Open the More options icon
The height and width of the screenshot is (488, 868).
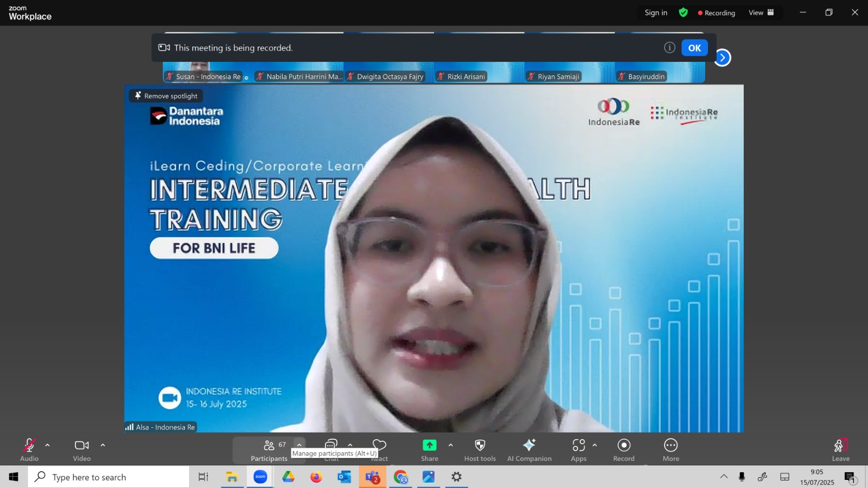coord(671,445)
